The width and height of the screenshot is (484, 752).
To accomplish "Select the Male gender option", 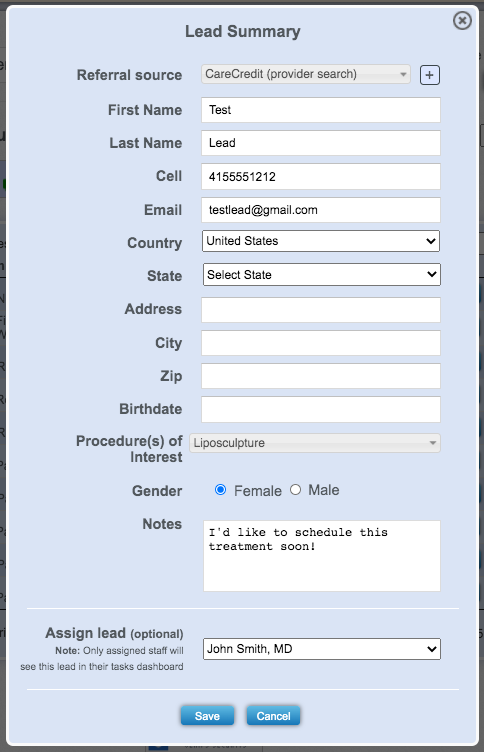I will point(295,490).
